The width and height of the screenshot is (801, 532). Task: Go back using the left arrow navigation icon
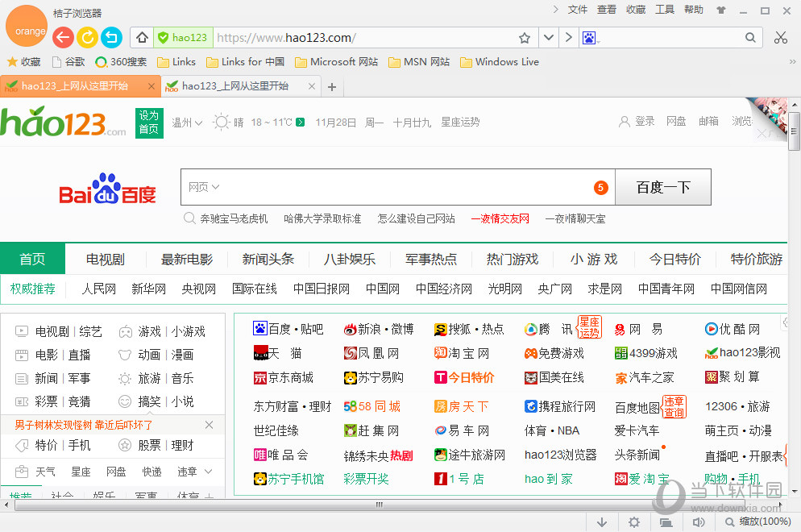click(63, 37)
